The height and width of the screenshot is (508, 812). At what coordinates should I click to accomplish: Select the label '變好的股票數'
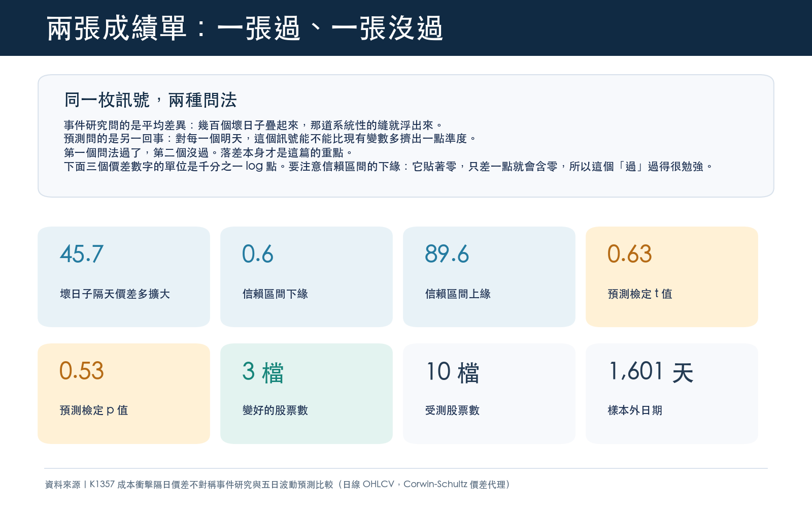click(275, 410)
